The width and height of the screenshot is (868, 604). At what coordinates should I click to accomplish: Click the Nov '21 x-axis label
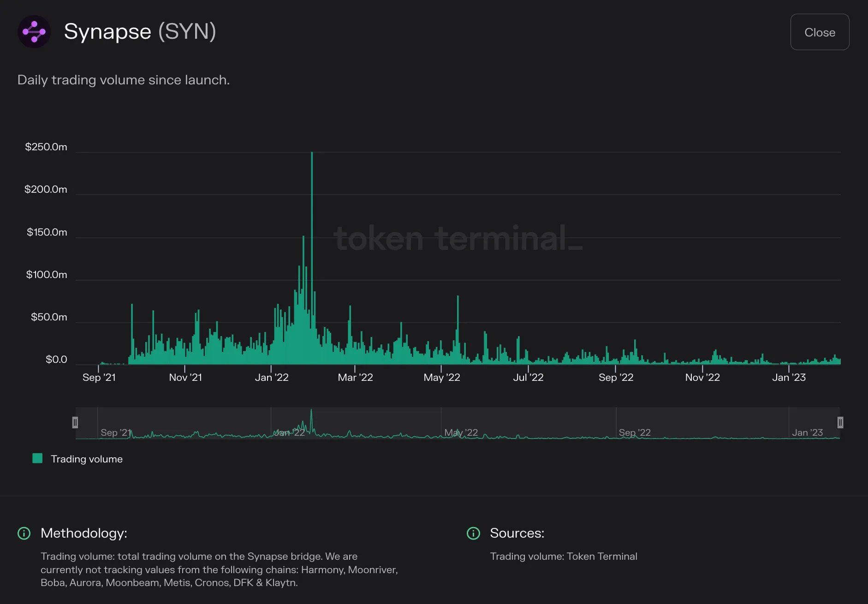point(185,377)
